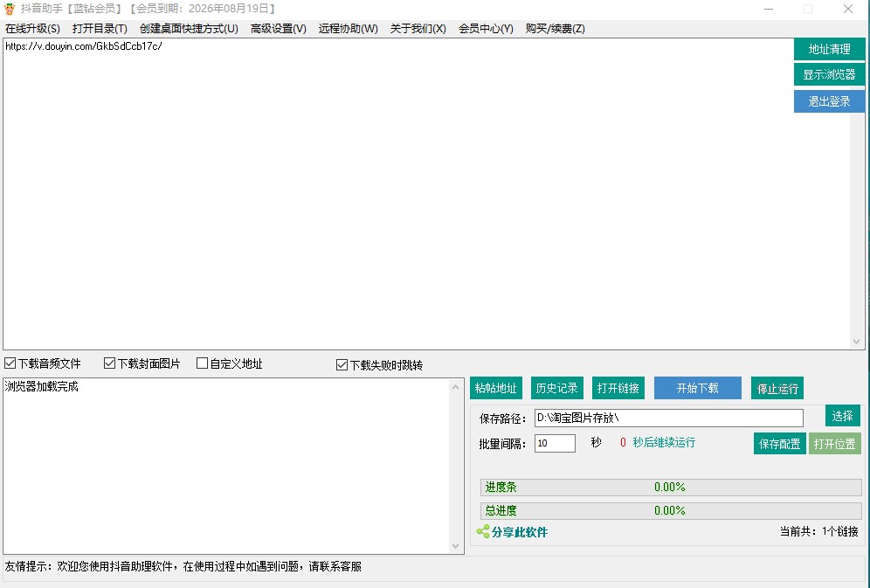Open the 历史记录 button
This screenshot has width=870, height=588.
(x=556, y=388)
